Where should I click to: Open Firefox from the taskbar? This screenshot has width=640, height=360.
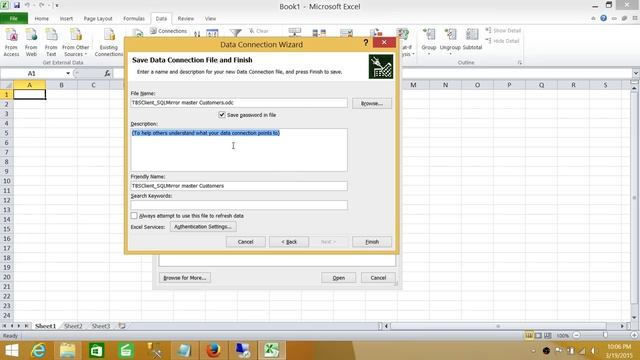point(213,350)
